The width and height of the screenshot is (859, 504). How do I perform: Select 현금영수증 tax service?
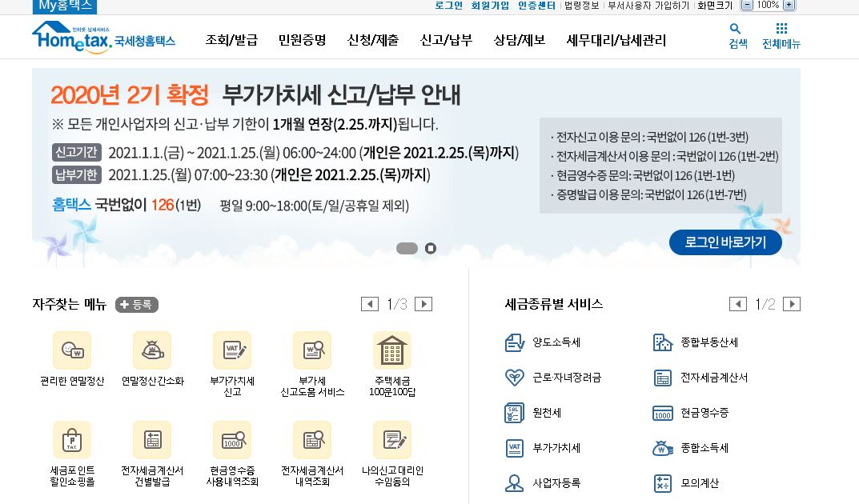[690, 413]
